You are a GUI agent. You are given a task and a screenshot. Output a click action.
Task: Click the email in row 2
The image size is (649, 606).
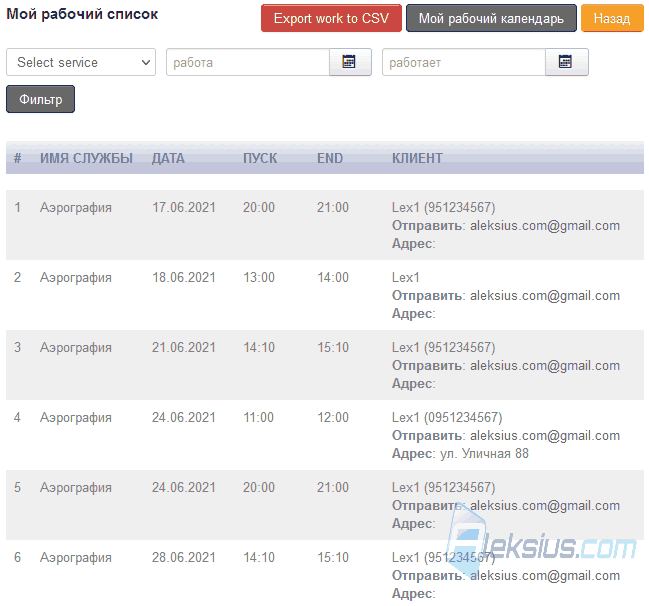[x=545, y=296]
